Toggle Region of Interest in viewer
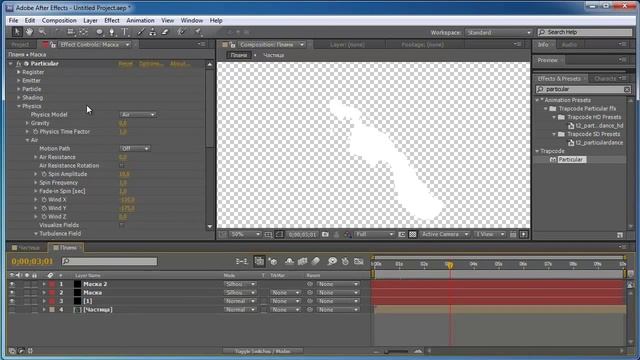The image size is (640, 360). 402,234
